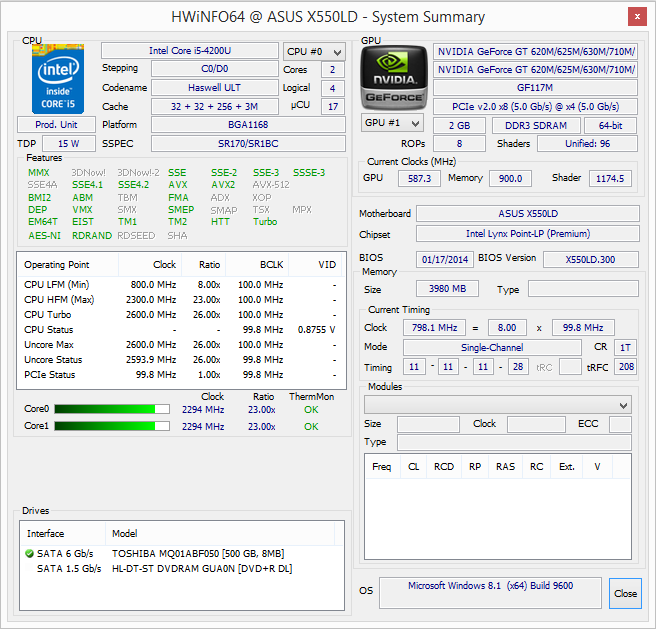The height and width of the screenshot is (629, 656).
Task: Open the CPU #0 selector dropdown
Action: (x=314, y=52)
